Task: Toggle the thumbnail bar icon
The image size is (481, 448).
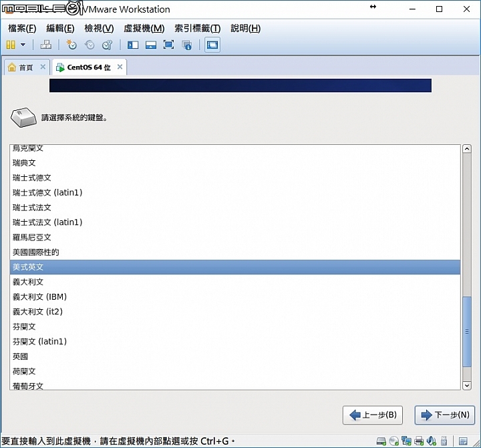Action: (x=151, y=45)
